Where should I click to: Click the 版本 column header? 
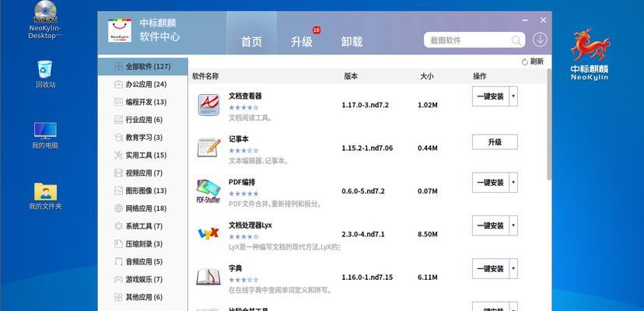(x=351, y=76)
